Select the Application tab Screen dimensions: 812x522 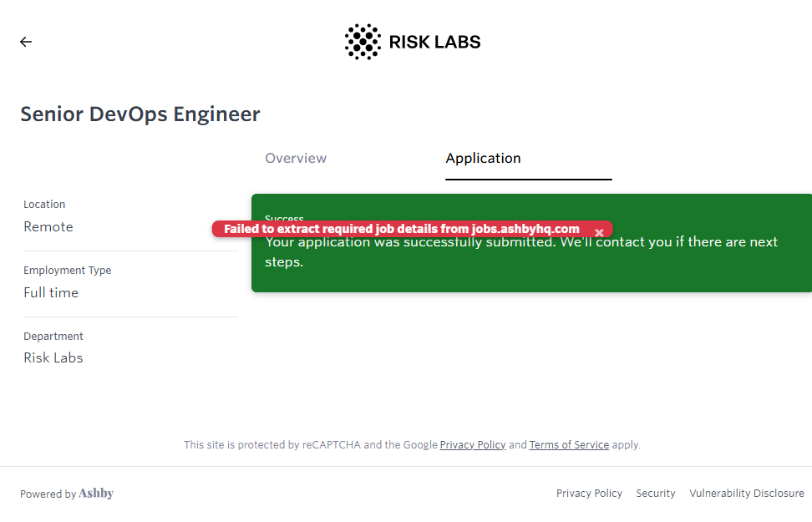(x=483, y=159)
